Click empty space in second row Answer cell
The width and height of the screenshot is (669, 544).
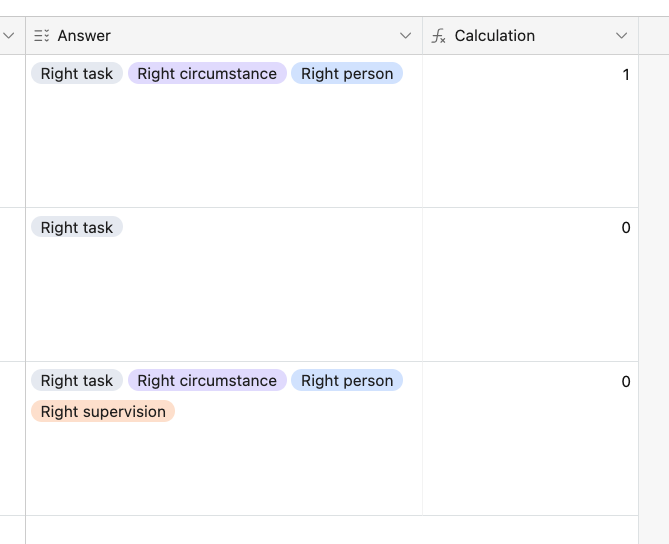click(x=224, y=299)
